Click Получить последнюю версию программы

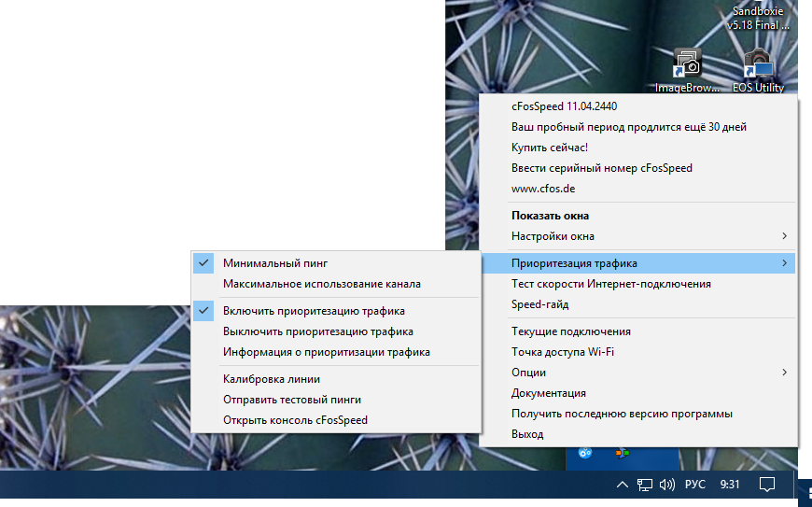click(638, 414)
